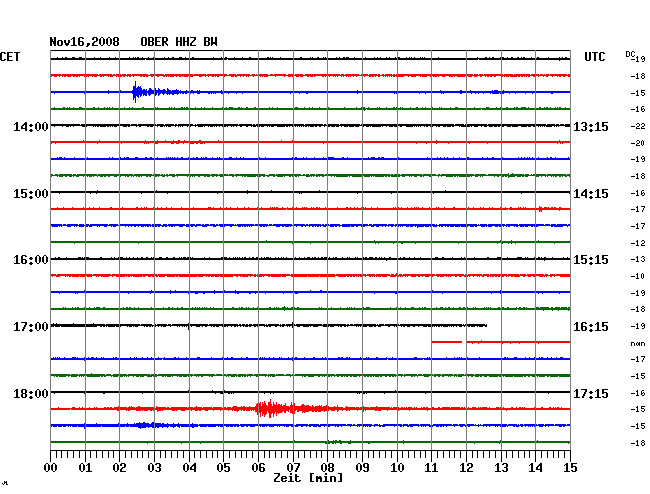This screenshot has width=650, height=494.
Task: Click minute tick label 04
Action: (x=189, y=468)
